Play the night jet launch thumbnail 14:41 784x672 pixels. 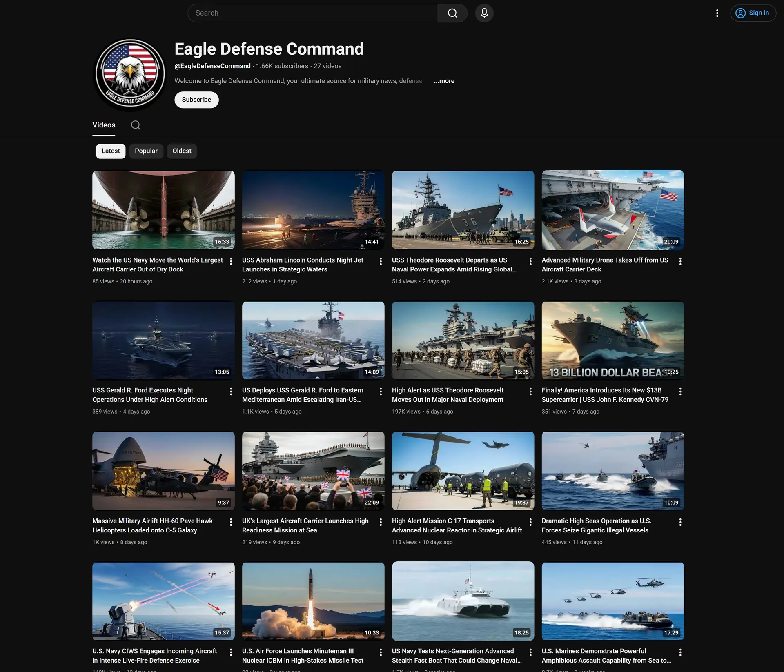[313, 210]
